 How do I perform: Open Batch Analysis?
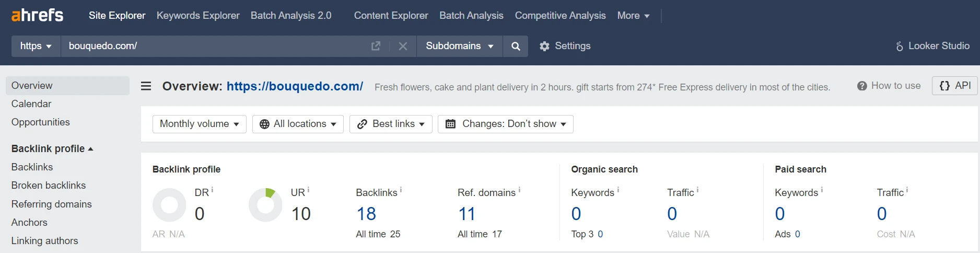[471, 16]
